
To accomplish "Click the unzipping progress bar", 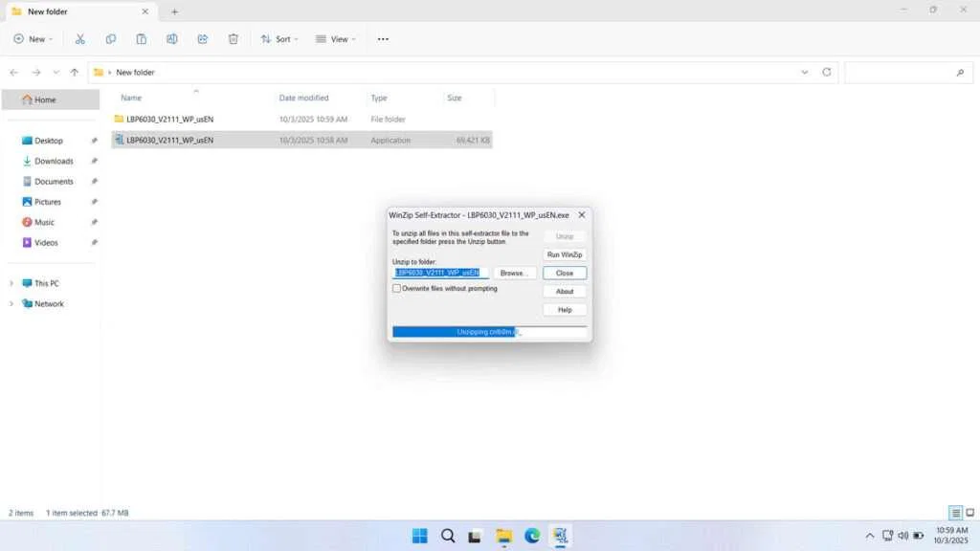I will tap(489, 332).
